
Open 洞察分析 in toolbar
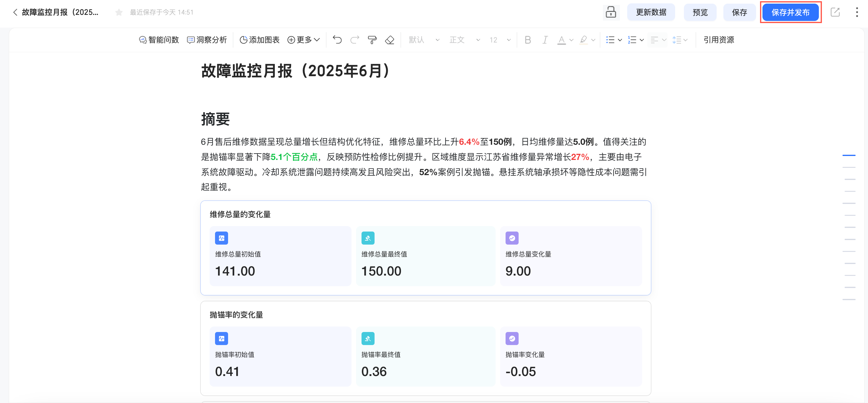(x=207, y=40)
